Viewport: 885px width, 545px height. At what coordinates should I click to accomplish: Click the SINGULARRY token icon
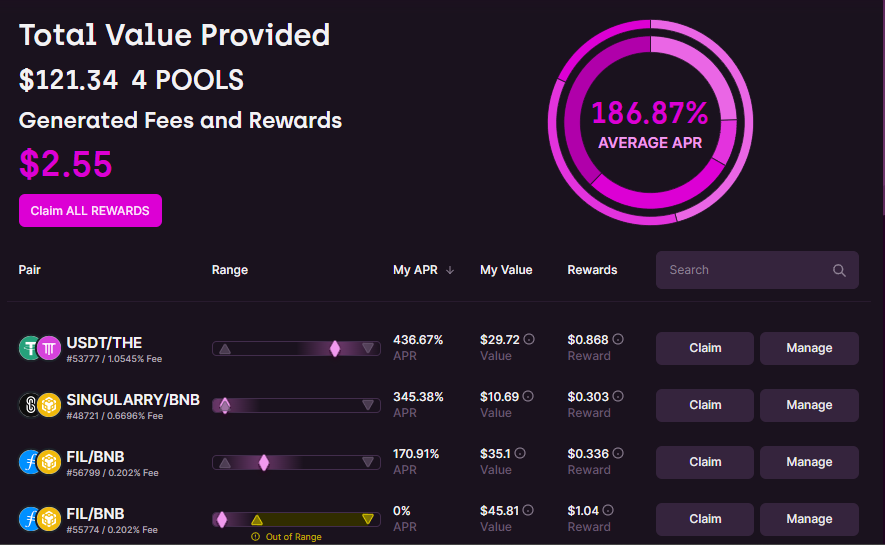pos(28,405)
